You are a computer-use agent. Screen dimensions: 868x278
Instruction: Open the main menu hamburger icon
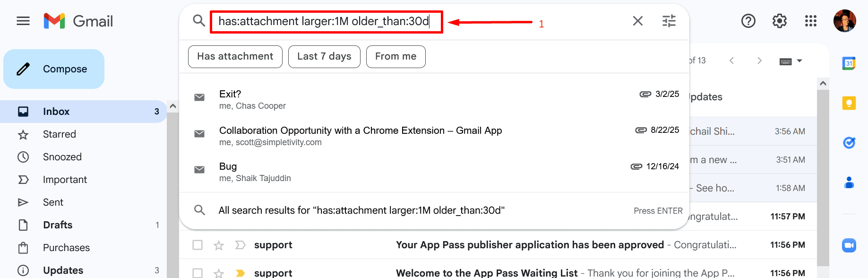click(23, 21)
